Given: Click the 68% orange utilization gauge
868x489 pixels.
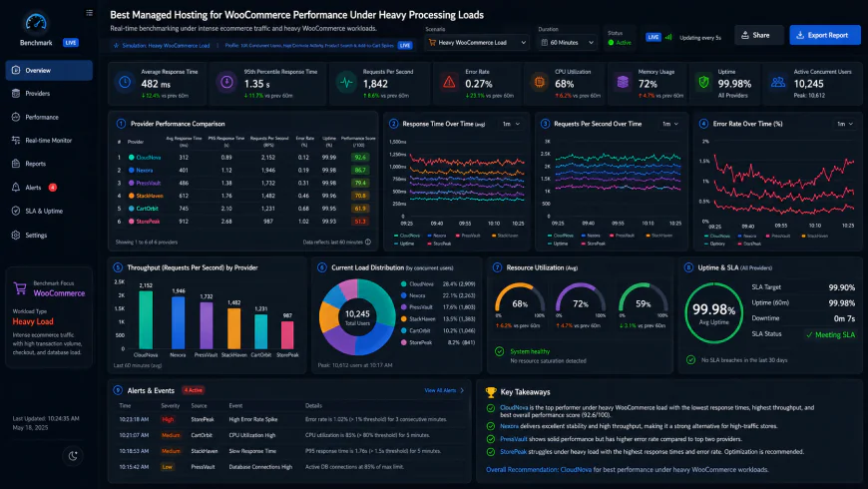Looking at the screenshot, I should pyautogui.click(x=520, y=299).
